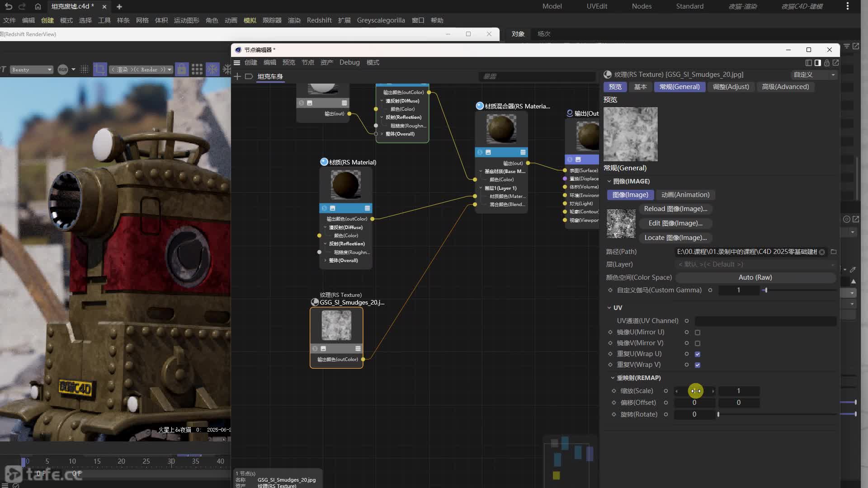The height and width of the screenshot is (488, 868).
Task: Click Reload 图像(Image) button
Action: tap(675, 209)
